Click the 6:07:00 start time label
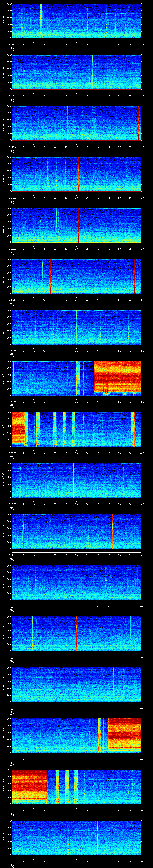The image size is (153, 868). click(x=12, y=351)
